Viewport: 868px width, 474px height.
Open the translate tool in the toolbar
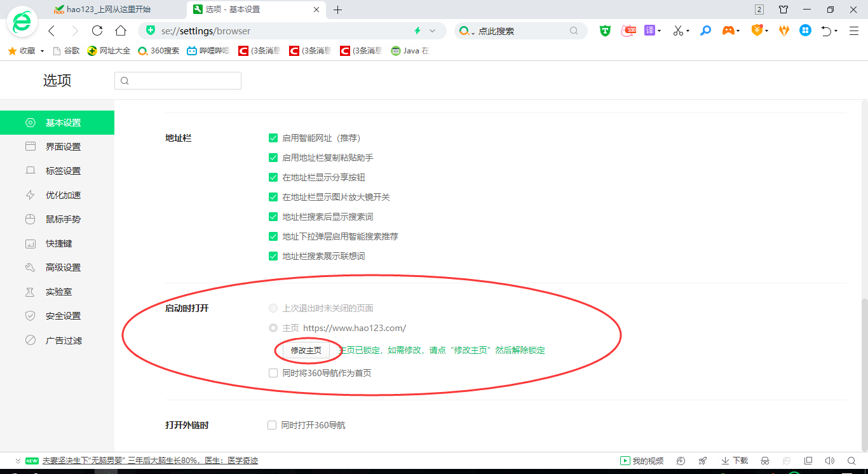coord(648,30)
